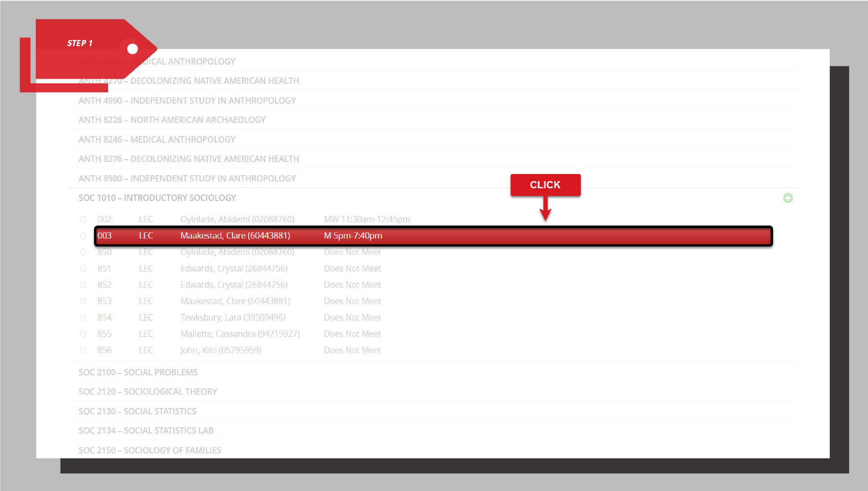
Task: Expand SOC 2120 Sociological Theory section list
Action: pyautogui.click(x=148, y=392)
